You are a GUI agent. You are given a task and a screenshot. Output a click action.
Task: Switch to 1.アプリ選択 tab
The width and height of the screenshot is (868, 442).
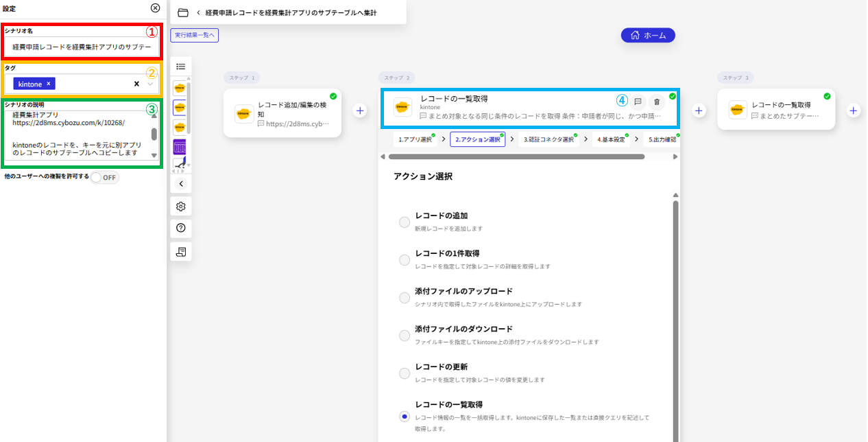[416, 139]
